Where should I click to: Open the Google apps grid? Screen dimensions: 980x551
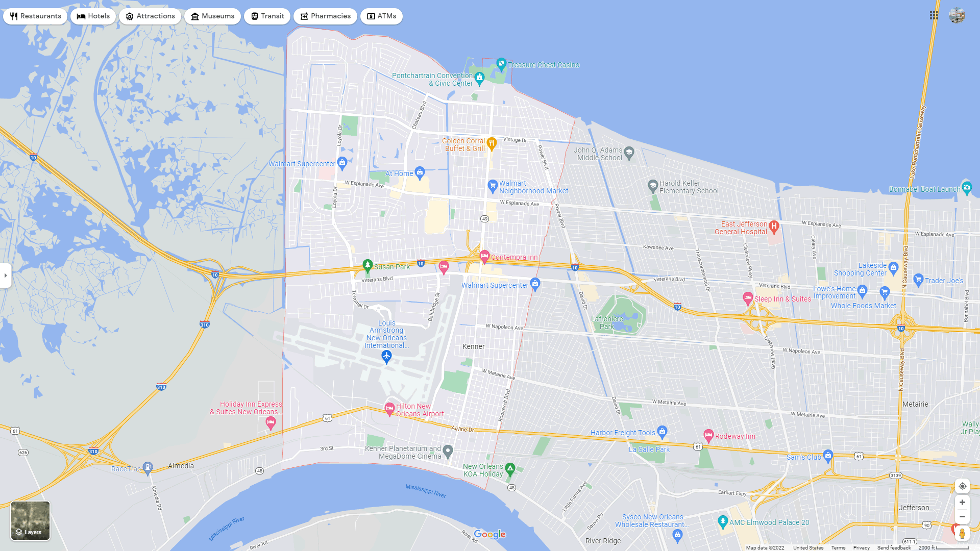934,16
